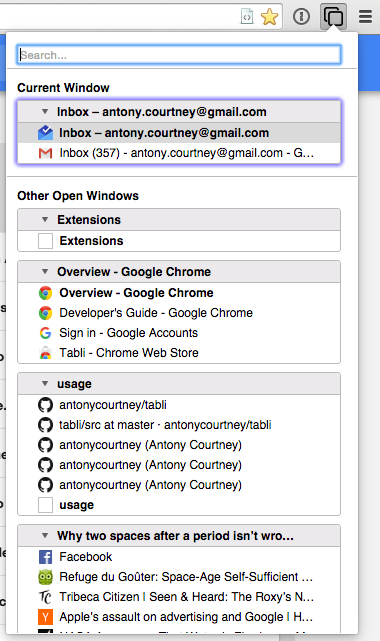Open Apple's assault on advertising tab
The width and height of the screenshot is (380, 641).
point(179,617)
